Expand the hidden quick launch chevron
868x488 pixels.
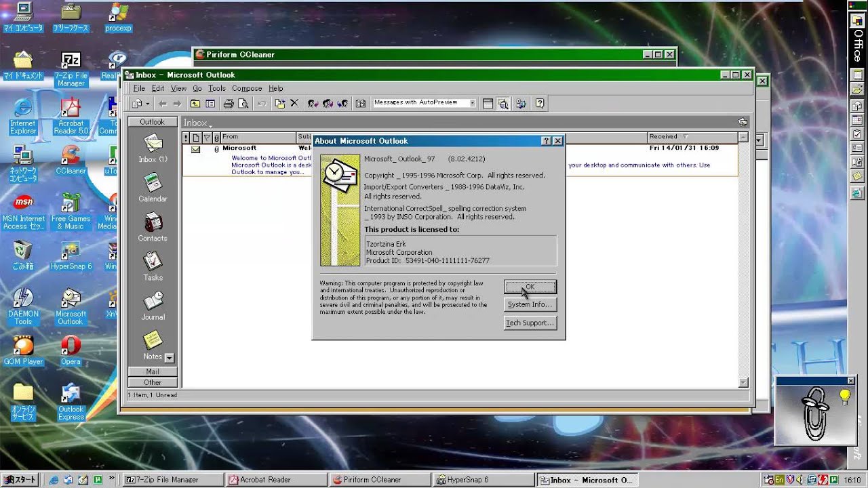tap(112, 479)
